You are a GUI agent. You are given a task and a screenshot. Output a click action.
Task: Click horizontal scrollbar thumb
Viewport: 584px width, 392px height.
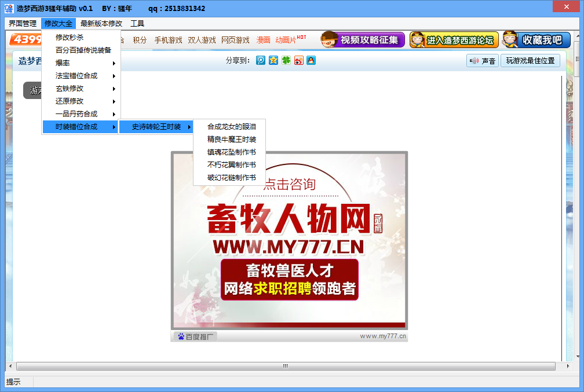tap(286, 366)
